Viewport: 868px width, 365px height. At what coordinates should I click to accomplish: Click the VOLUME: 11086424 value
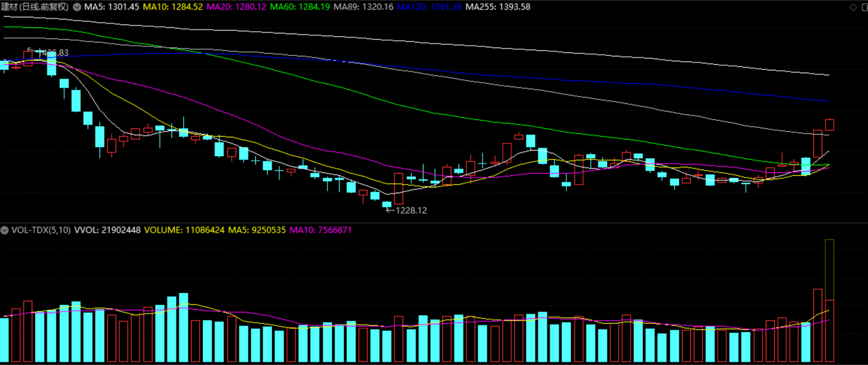coord(184,230)
